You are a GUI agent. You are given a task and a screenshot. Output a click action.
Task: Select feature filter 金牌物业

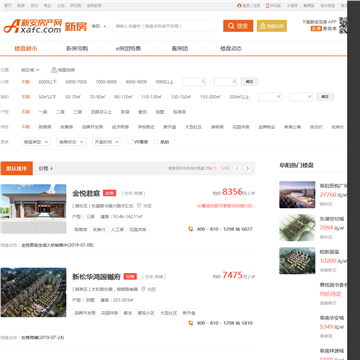pyautogui.click(x=267, y=127)
